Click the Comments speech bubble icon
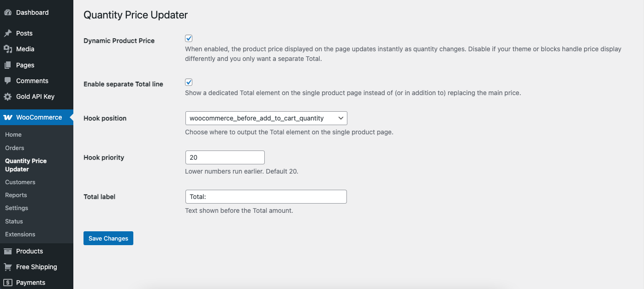 coord(8,81)
